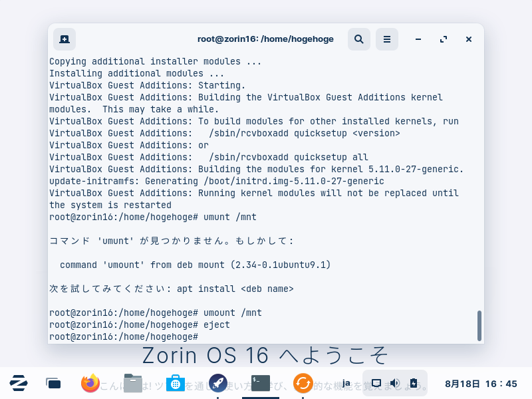The height and width of the screenshot is (399, 532).
Task: Close the terminal window
Action: click(x=469, y=39)
